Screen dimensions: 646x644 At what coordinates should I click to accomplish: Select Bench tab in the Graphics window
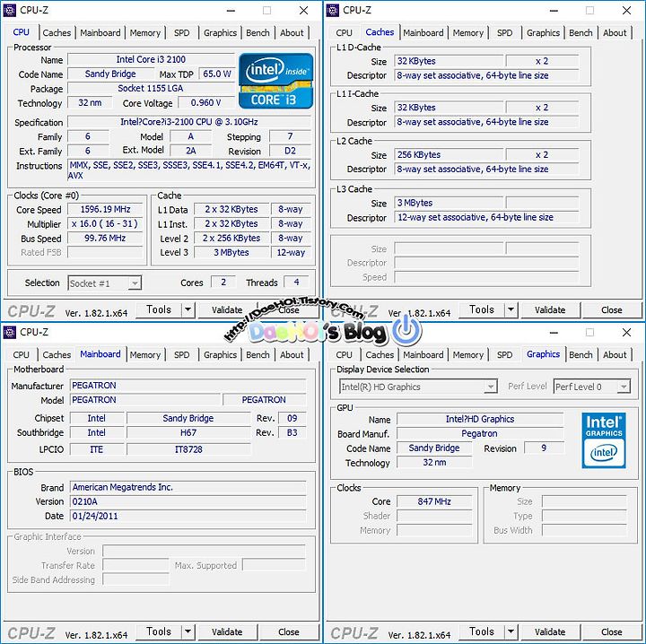[x=581, y=354]
